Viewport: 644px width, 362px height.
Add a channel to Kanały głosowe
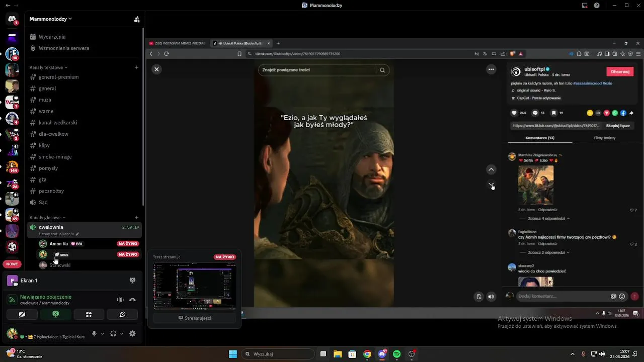point(136,218)
